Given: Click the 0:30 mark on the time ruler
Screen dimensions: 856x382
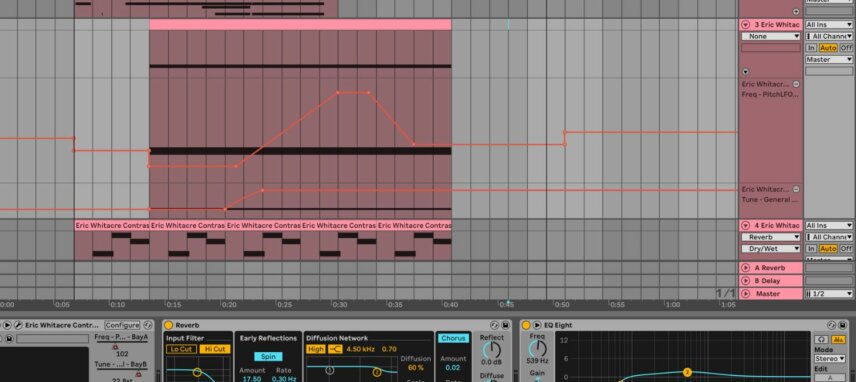Looking at the screenshot, I should pos(339,305).
